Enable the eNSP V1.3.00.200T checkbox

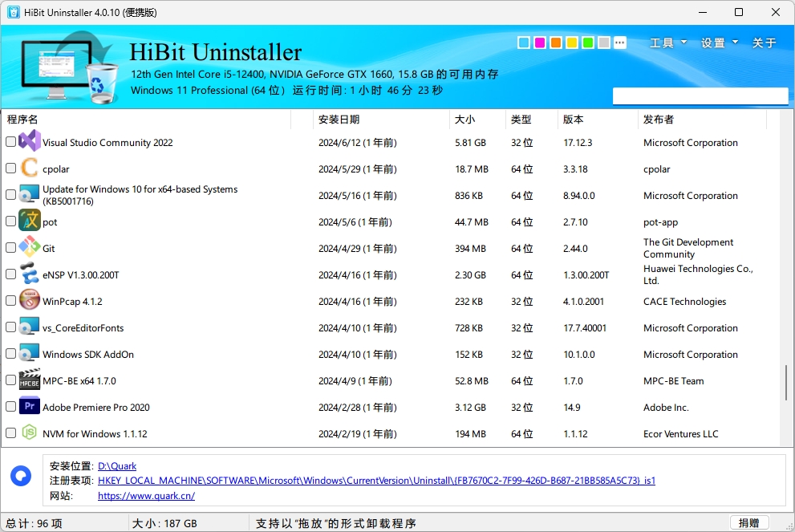click(x=10, y=274)
